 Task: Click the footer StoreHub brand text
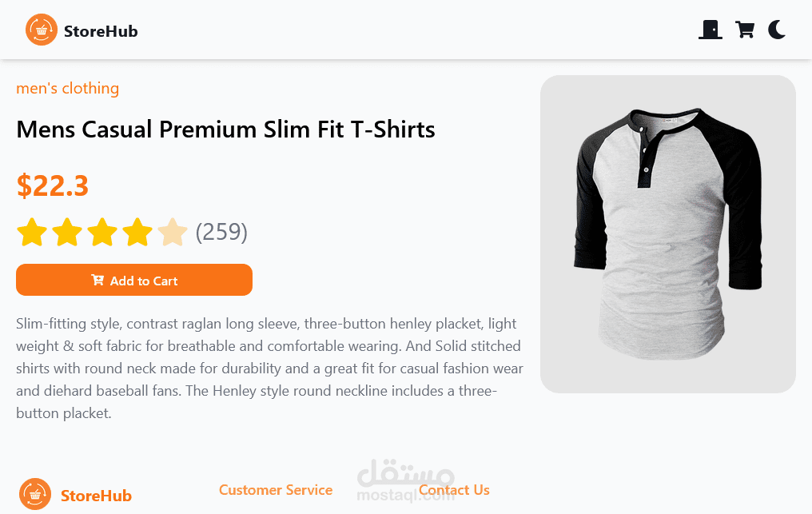tap(96, 496)
